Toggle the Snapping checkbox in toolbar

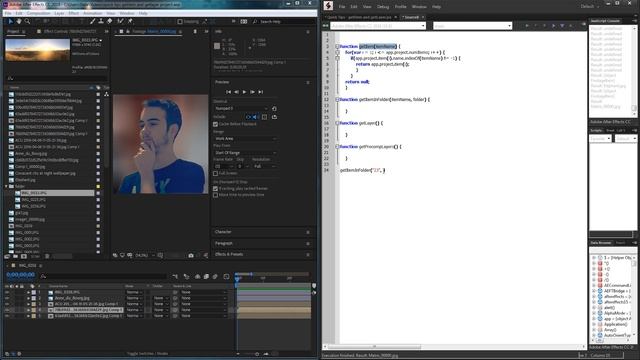180,22
